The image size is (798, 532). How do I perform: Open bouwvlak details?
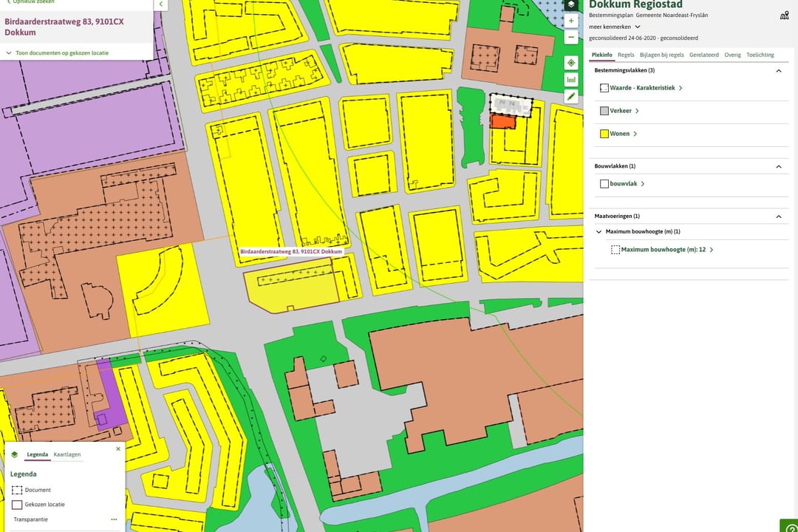tap(627, 184)
